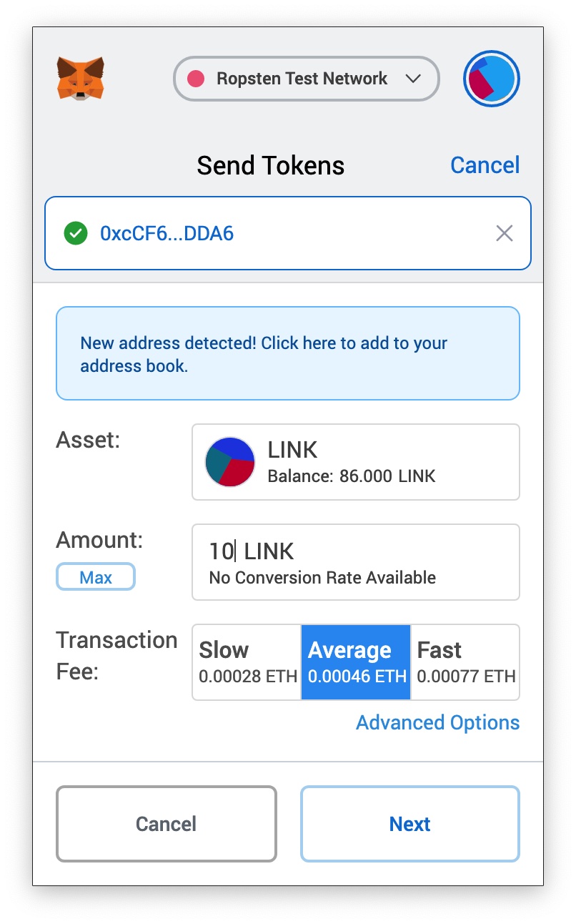Click the Amount label
Viewport: 576px width, 924px height.
point(99,540)
